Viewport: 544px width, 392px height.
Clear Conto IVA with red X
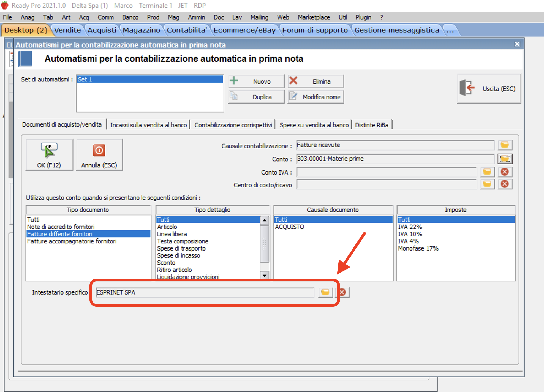click(505, 172)
